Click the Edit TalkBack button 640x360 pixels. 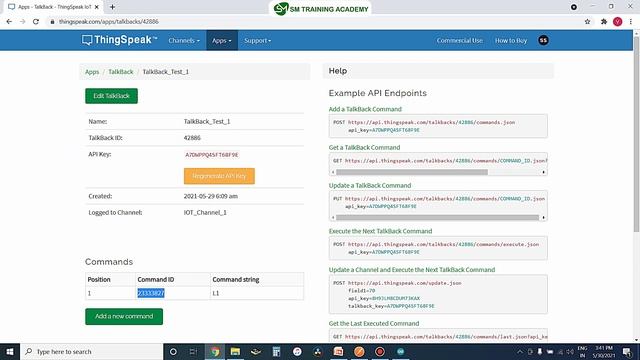pos(111,96)
